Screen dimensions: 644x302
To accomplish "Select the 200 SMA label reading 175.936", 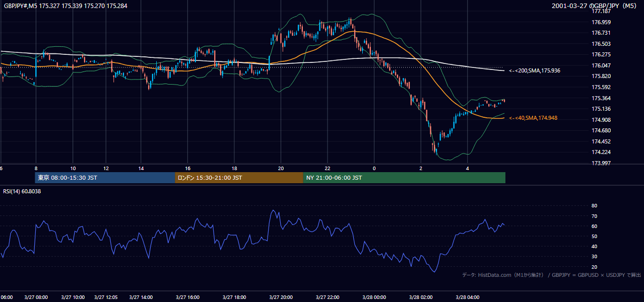I will (x=535, y=71).
